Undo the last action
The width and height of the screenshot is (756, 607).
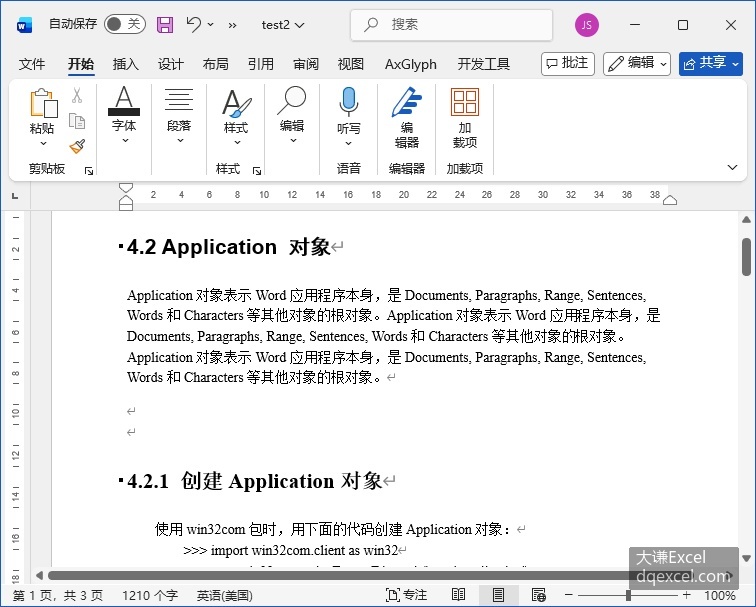point(193,24)
